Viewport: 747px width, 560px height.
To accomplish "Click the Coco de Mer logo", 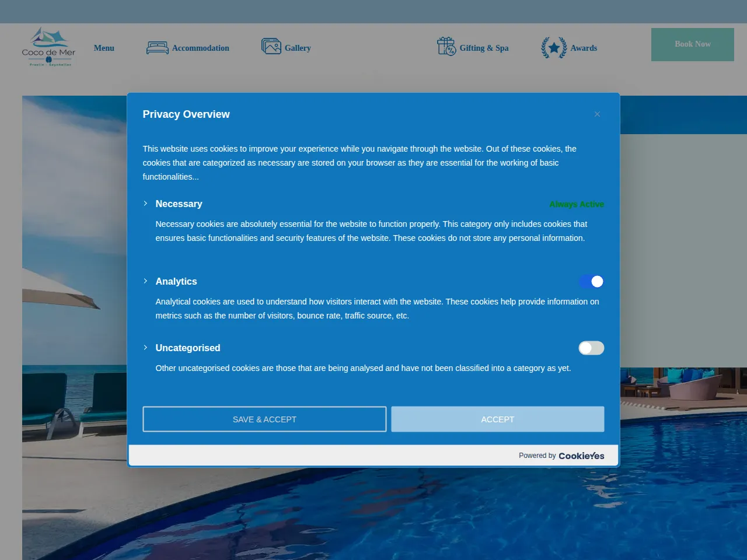I will (48, 47).
